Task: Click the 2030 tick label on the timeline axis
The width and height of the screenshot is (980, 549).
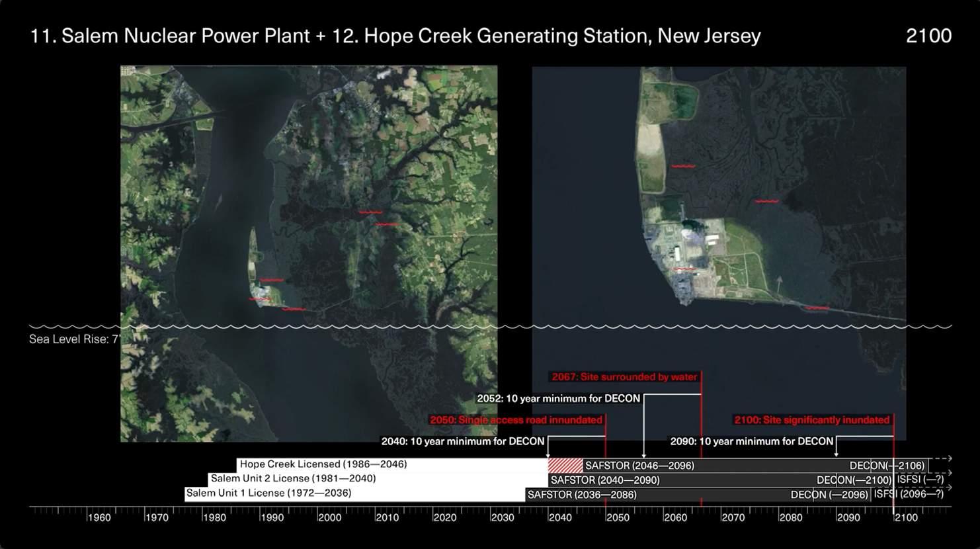Action: pos(503,518)
